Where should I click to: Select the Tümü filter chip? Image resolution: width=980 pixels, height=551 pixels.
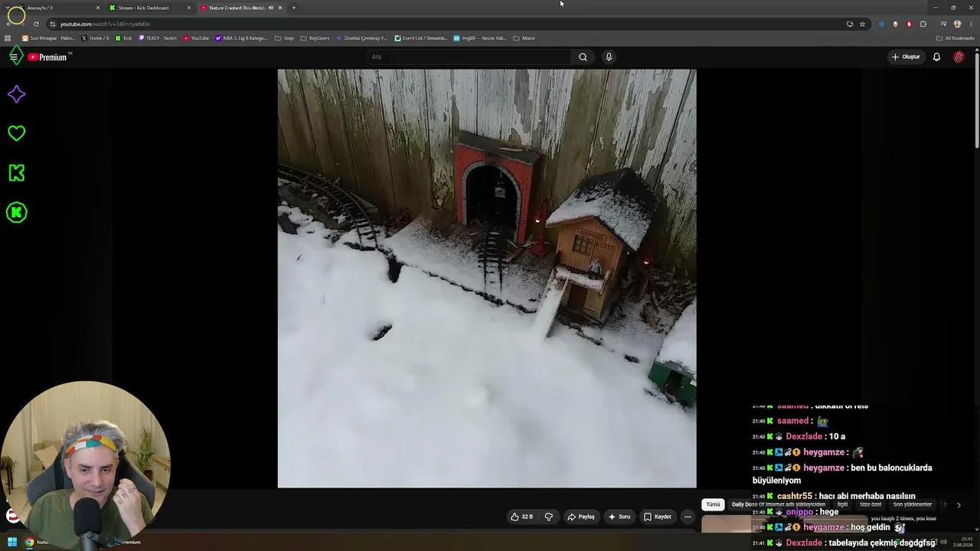(x=713, y=504)
